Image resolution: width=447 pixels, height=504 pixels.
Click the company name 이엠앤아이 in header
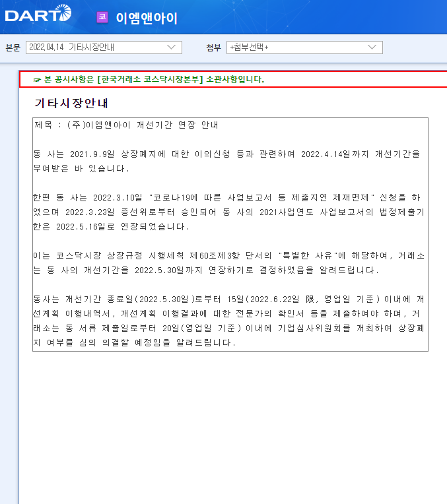click(x=147, y=18)
